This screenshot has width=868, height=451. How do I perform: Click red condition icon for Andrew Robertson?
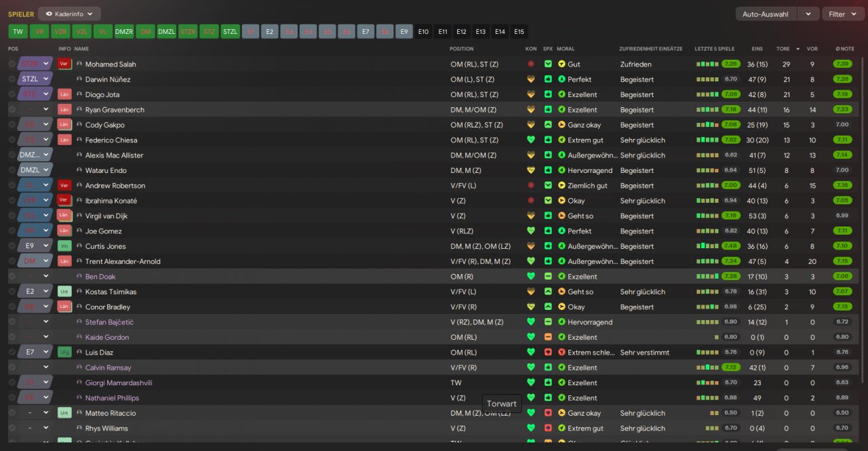point(531,185)
